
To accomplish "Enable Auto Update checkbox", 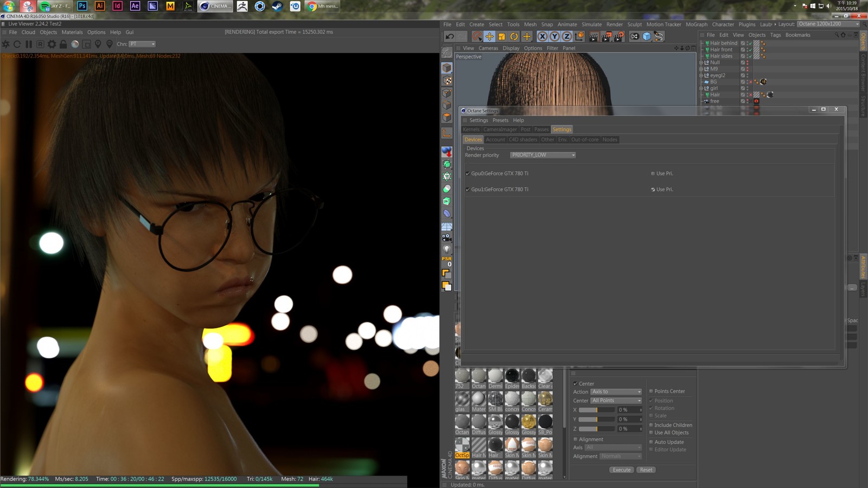I will click(x=651, y=442).
